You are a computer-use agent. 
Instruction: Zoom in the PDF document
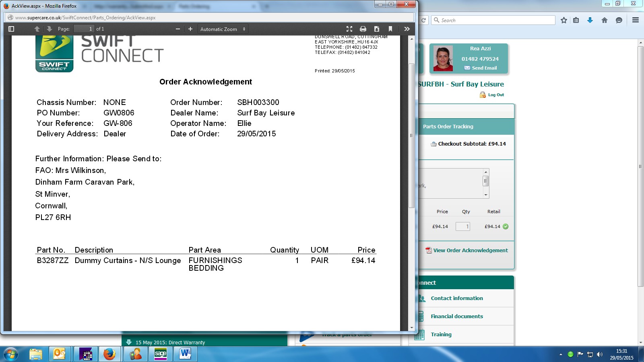pyautogui.click(x=190, y=29)
